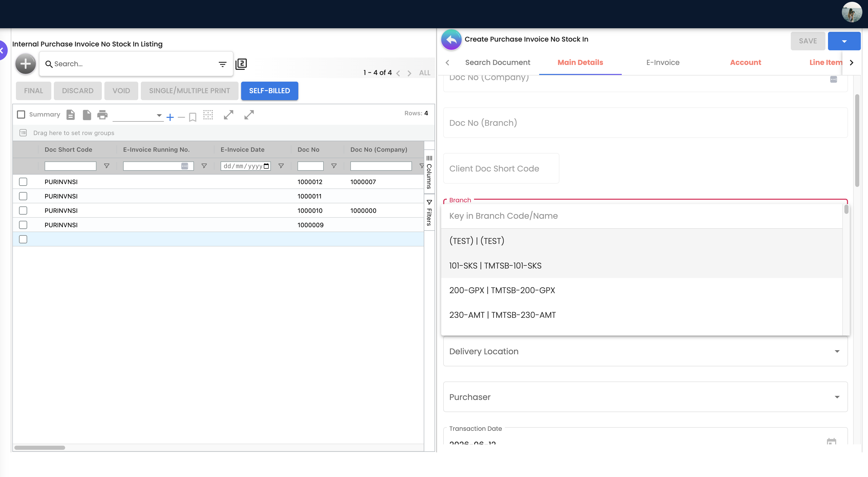Print the listing with printer icon
Image resolution: width=868 pixels, height=477 pixels.
click(102, 115)
